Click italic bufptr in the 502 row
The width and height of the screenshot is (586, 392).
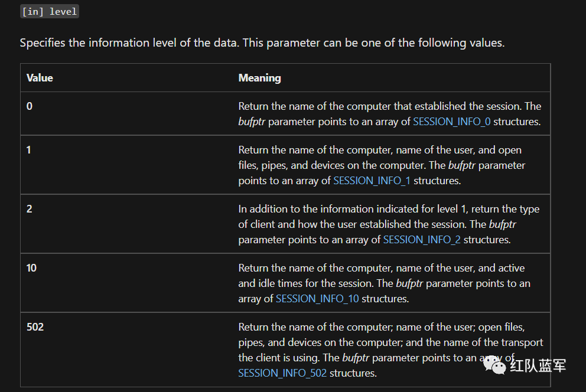356,358
